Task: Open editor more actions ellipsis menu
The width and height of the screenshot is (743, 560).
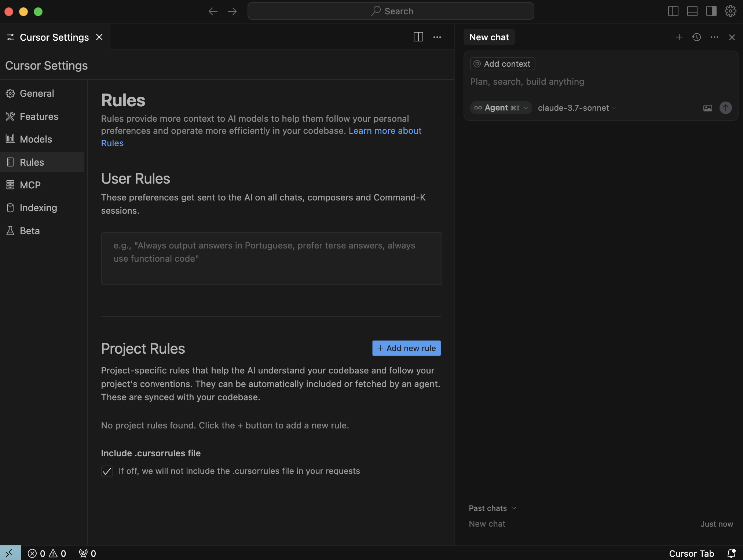Action: 437,37
